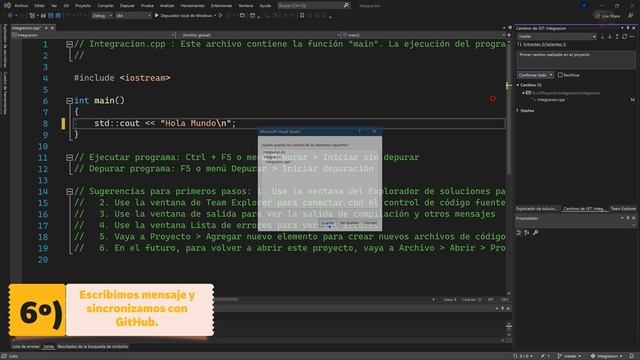
Task: Open the Integracion project scope dropdown
Action: pos(93,35)
